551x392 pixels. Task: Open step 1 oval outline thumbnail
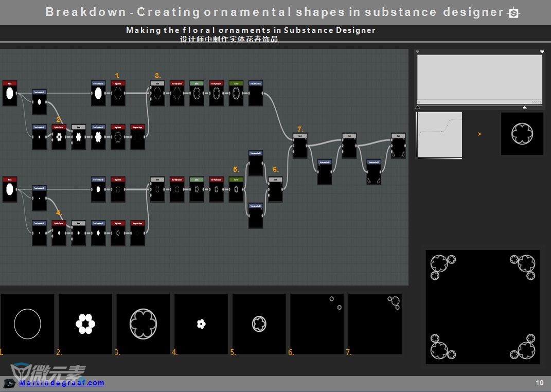tap(27, 324)
